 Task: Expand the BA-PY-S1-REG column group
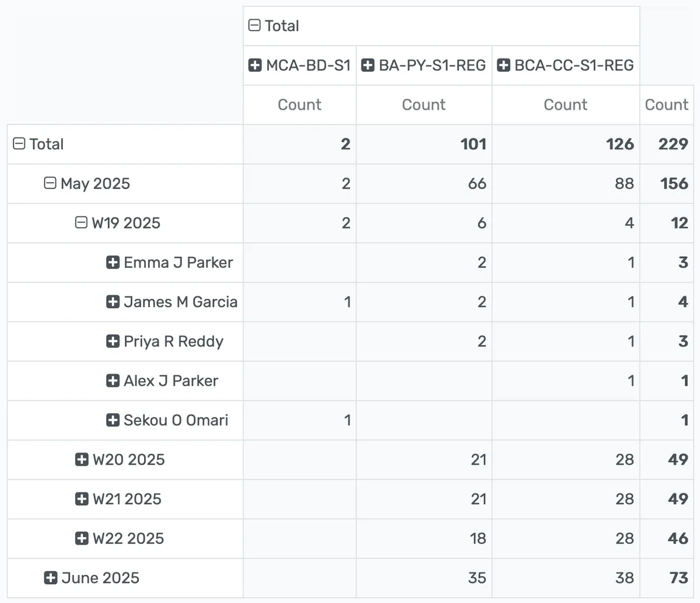pyautogui.click(x=368, y=65)
